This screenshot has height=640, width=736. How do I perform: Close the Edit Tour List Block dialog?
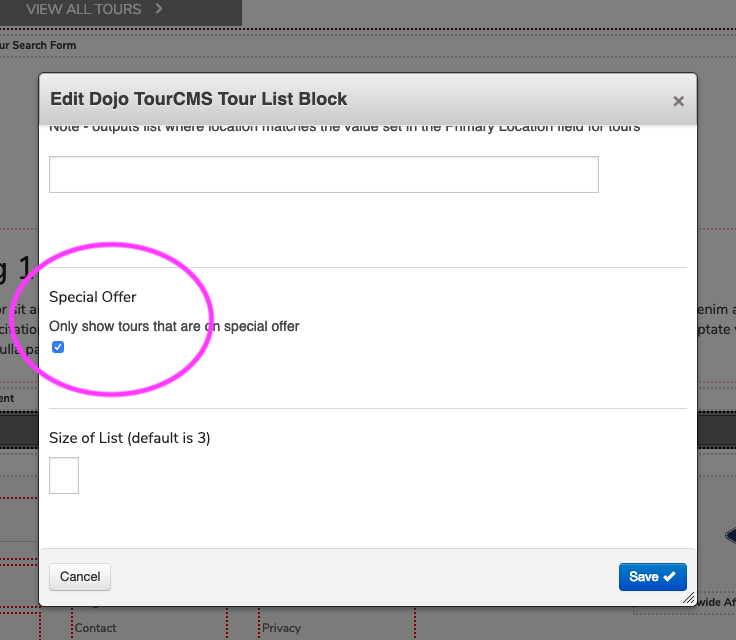(678, 101)
